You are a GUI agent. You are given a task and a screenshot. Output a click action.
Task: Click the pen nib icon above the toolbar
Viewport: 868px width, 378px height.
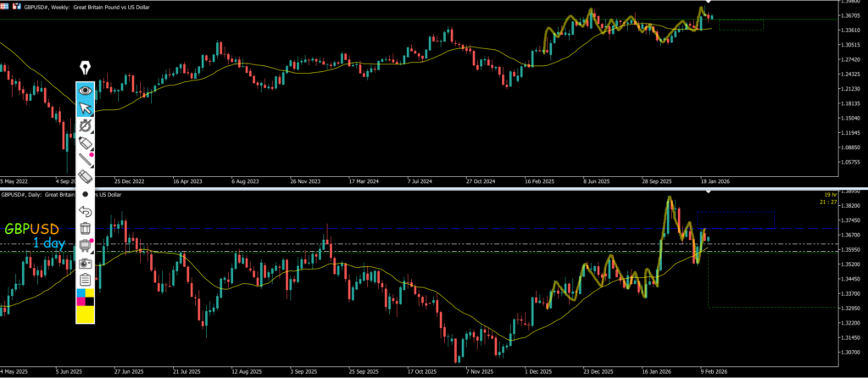click(x=85, y=68)
